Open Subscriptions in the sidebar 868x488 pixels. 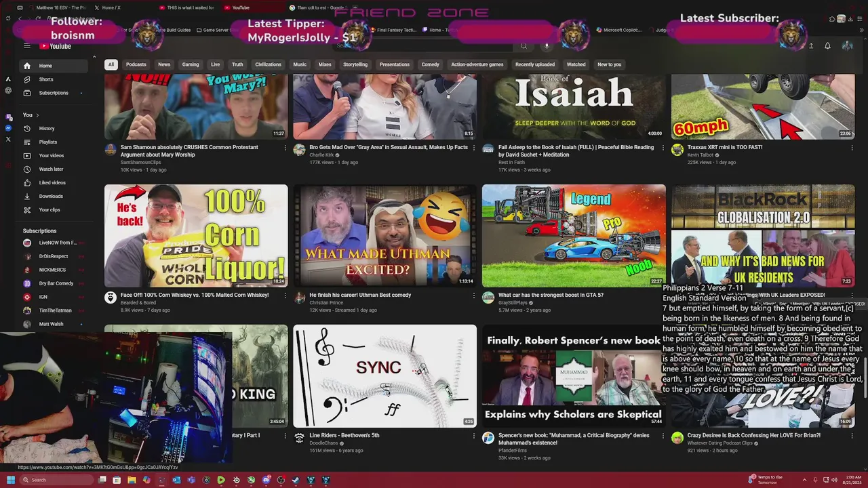pos(54,93)
